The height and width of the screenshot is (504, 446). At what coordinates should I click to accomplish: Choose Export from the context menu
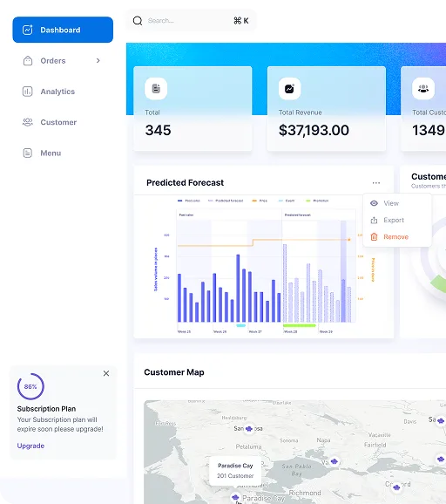point(397,220)
